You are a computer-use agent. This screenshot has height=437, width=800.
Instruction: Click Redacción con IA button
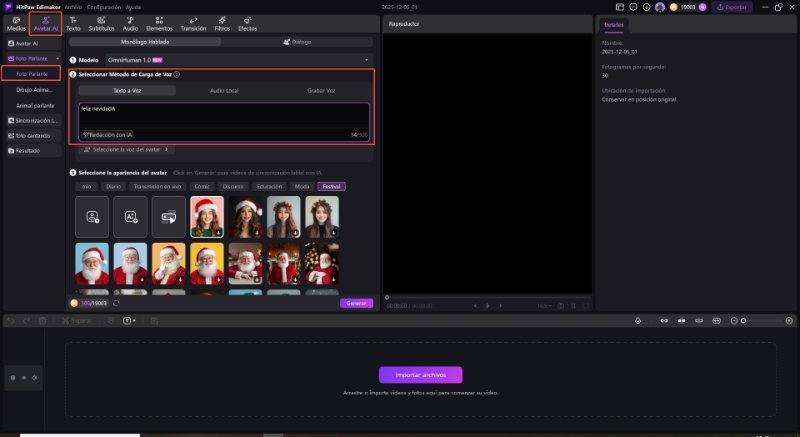(x=107, y=135)
